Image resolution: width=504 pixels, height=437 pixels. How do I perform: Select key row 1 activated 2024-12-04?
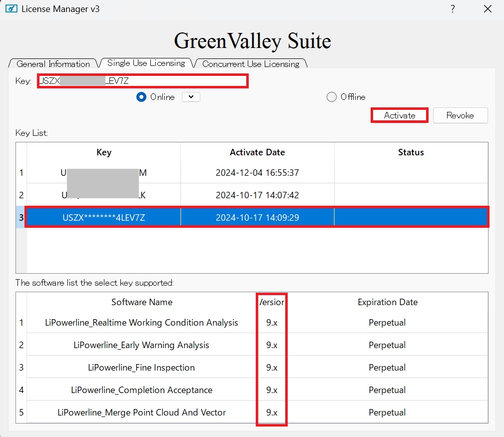coord(257,173)
